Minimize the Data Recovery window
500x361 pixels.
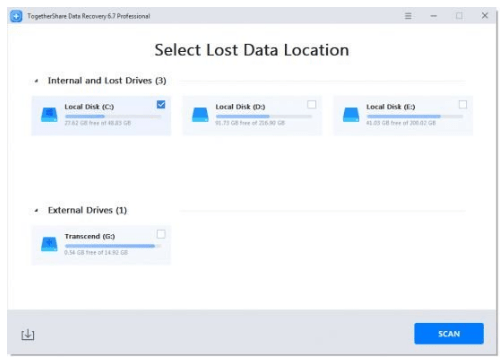coord(433,16)
